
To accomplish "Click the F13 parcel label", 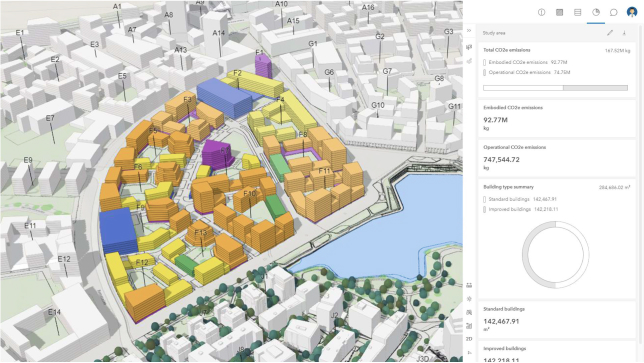I will [201, 233].
